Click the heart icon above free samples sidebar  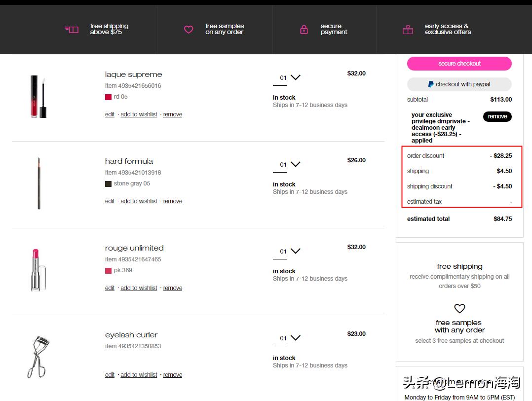(459, 308)
